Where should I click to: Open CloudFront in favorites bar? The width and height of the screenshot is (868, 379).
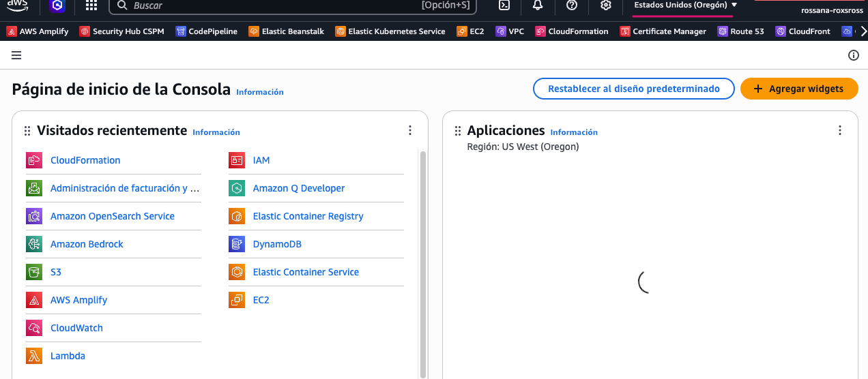(x=803, y=31)
